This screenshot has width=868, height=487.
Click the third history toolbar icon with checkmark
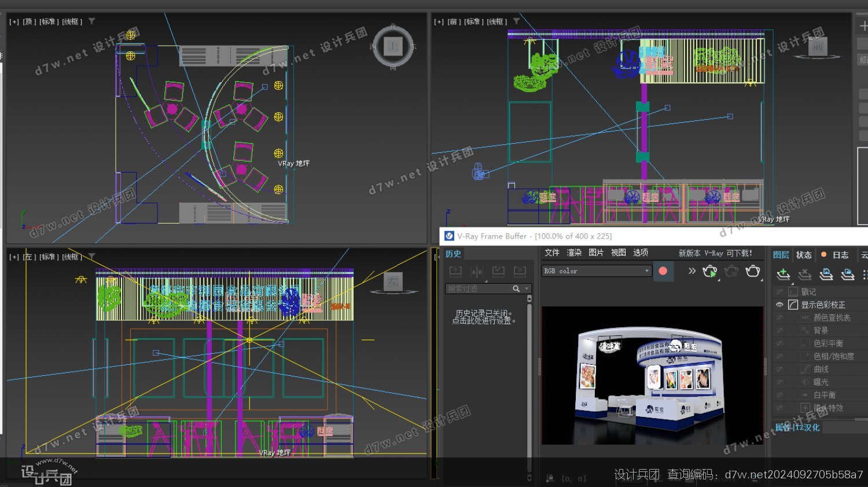(498, 271)
